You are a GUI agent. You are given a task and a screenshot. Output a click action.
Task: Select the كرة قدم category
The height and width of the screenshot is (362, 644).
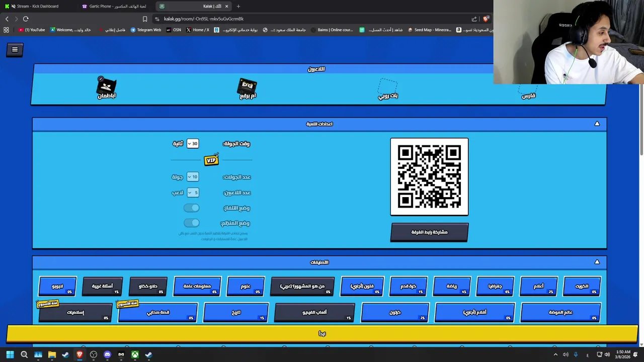pos(409,286)
